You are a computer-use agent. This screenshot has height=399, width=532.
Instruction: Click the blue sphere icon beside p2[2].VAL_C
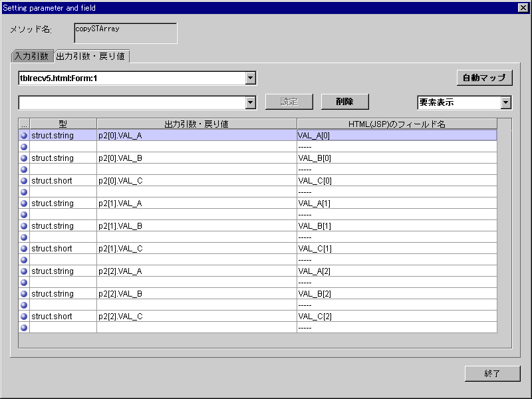coord(24,317)
